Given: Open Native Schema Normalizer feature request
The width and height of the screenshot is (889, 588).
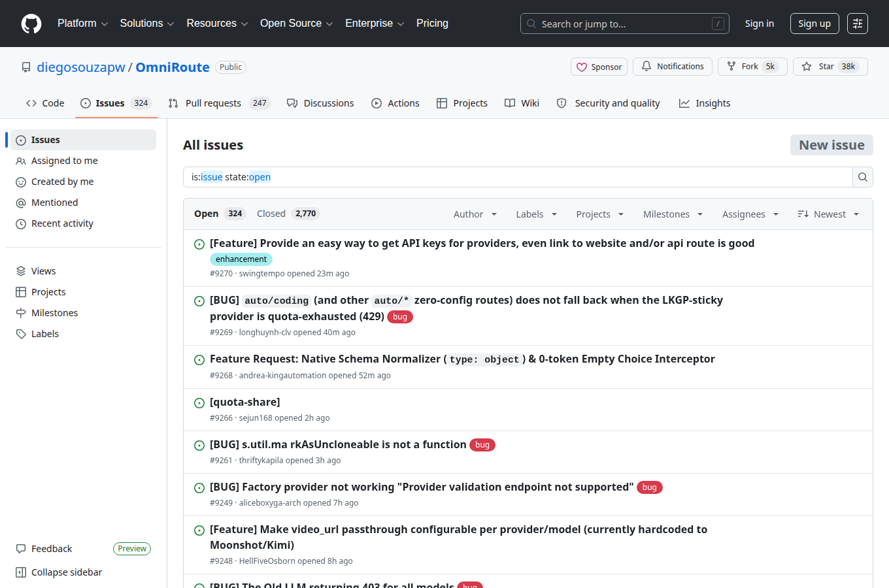Looking at the screenshot, I should [462, 359].
